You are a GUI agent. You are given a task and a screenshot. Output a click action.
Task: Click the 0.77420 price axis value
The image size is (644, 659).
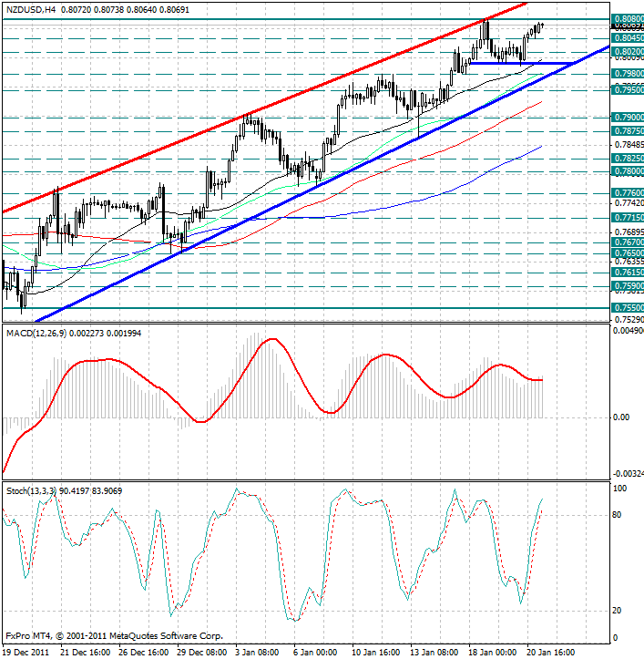pyautogui.click(x=629, y=203)
